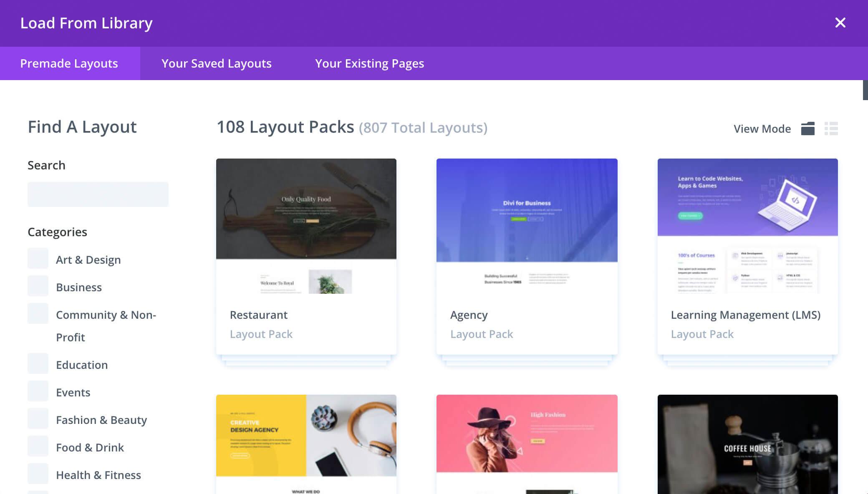Switch to Your Saved Layouts tab
This screenshot has width=868, height=494.
pos(216,63)
